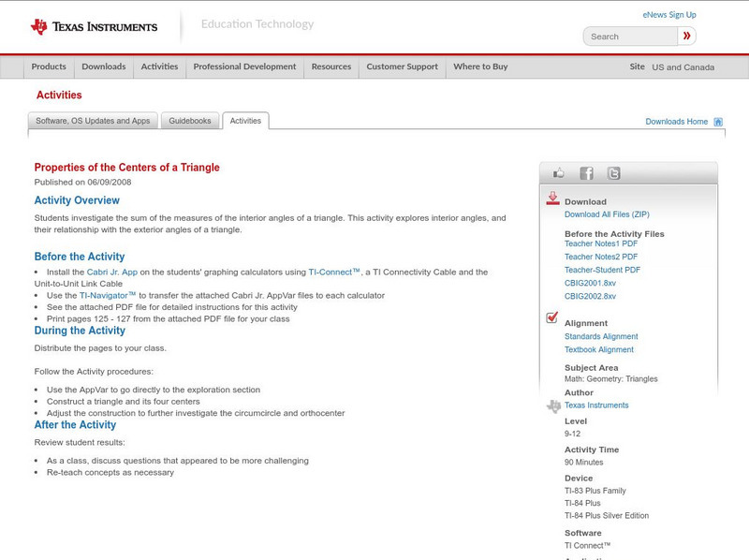Click the Alignment checkmark icon

552,317
